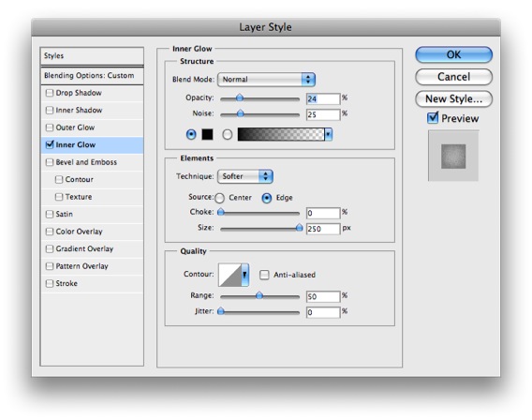Select Blending Options: Custom
Image resolution: width=532 pixels, height=420 pixels.
[x=92, y=75]
